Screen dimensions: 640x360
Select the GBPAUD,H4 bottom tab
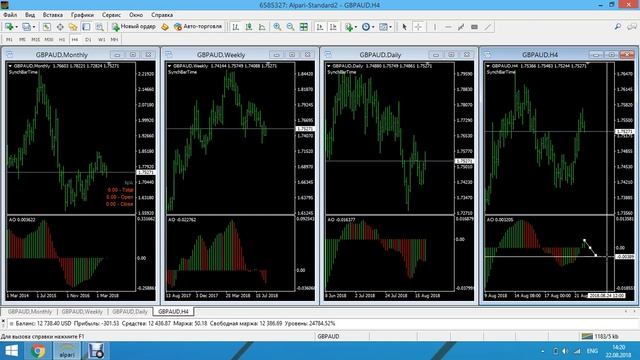coord(173,311)
